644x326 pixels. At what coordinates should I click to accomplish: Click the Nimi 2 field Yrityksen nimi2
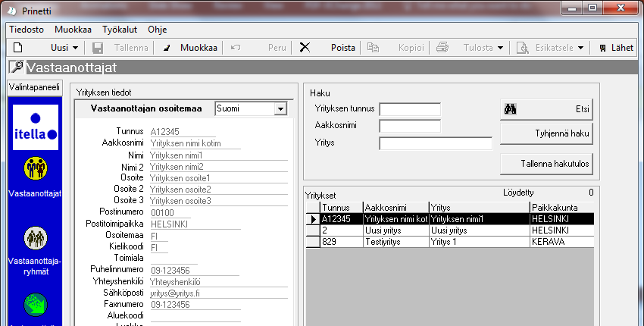[x=218, y=167]
